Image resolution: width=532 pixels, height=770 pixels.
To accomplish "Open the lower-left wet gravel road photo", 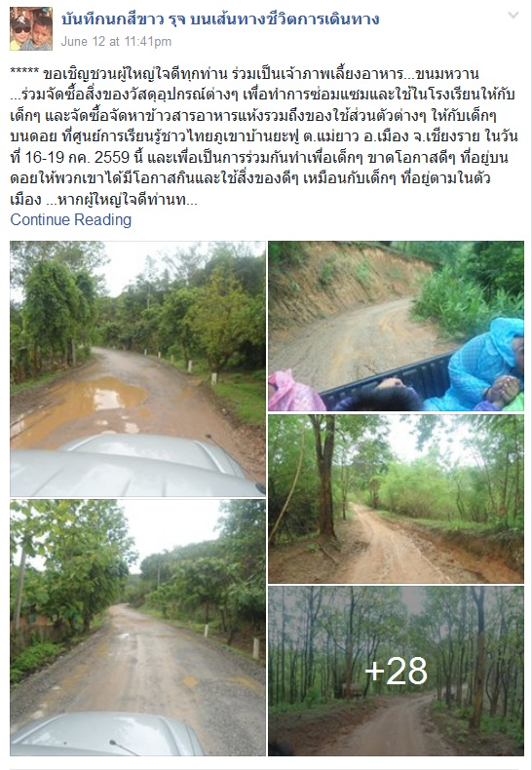I will pyautogui.click(x=137, y=628).
